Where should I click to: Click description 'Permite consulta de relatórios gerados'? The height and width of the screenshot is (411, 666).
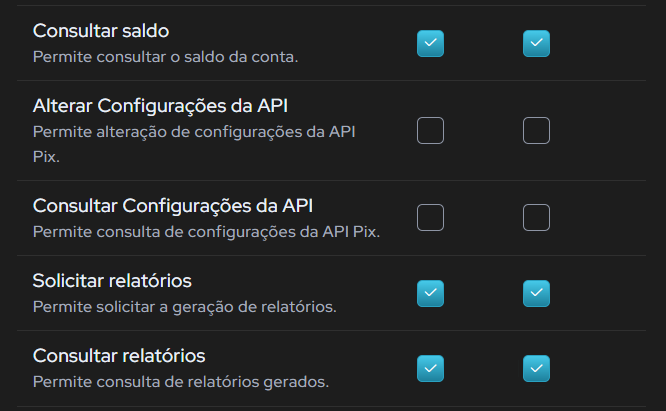(181, 382)
